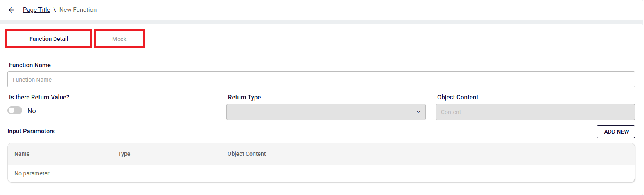
Task: Click the Object Content field beside Return Type
Action: pyautogui.click(x=535, y=112)
